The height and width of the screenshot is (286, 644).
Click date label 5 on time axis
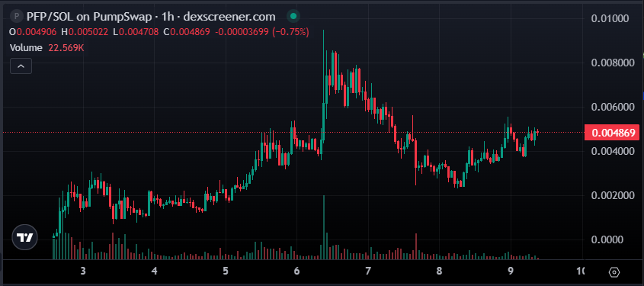point(226,272)
